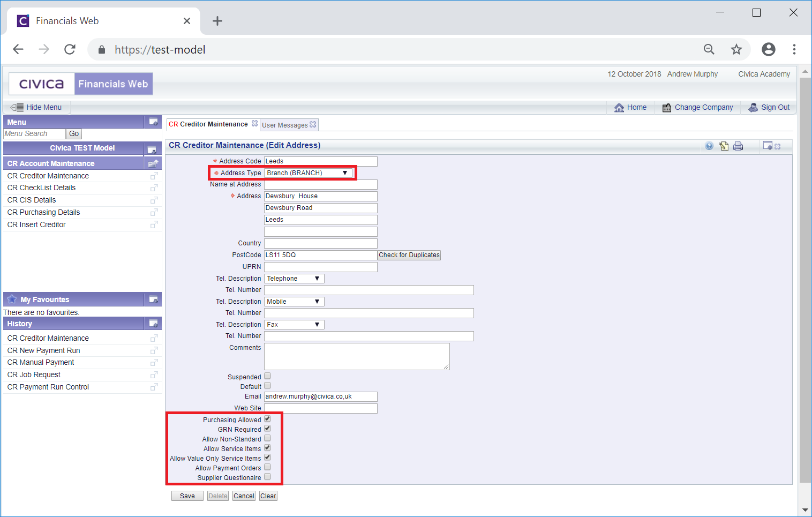Go back in browser

(x=18, y=49)
